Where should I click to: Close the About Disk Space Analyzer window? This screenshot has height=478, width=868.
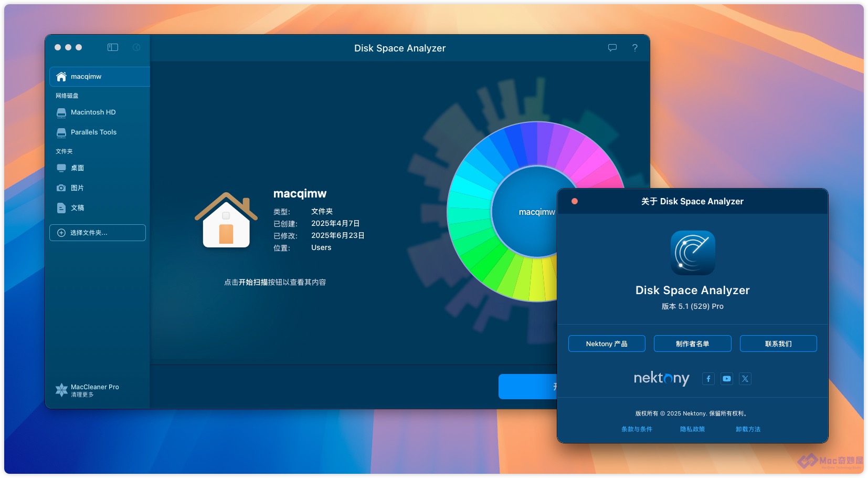(575, 201)
